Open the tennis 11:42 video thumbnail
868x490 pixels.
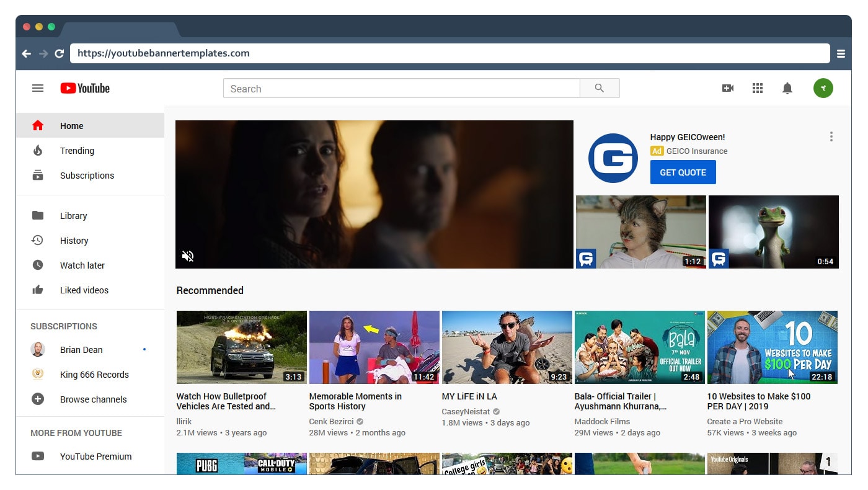pos(374,347)
